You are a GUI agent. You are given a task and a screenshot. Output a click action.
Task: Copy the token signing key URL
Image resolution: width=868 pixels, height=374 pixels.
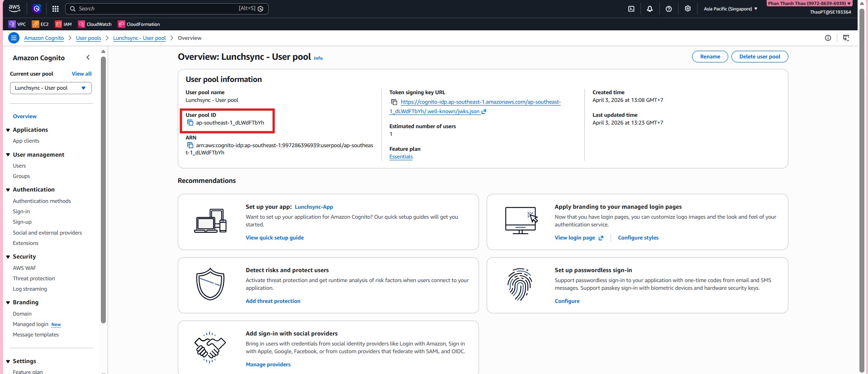pyautogui.click(x=394, y=102)
